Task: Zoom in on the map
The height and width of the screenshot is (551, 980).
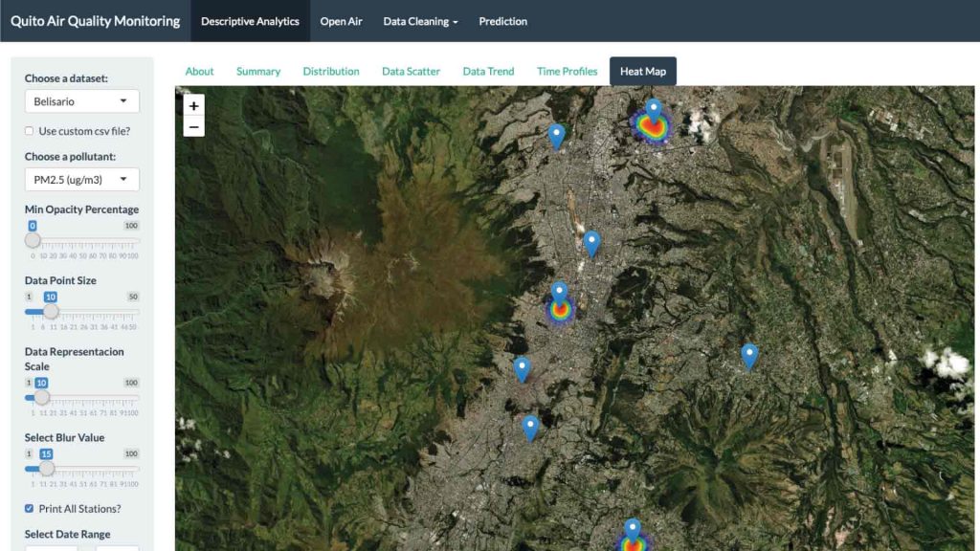Action: point(193,106)
